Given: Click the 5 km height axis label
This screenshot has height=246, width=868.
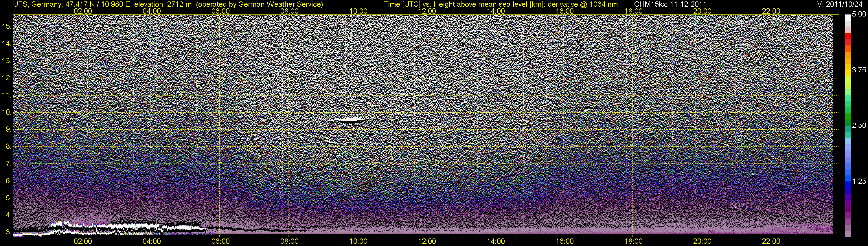Looking at the screenshot, I should [8, 198].
